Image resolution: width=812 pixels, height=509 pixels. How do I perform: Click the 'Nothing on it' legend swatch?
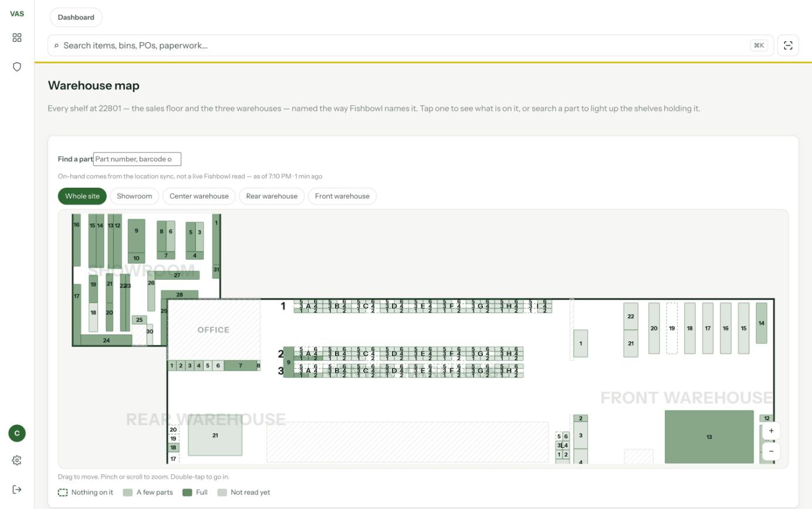63,493
